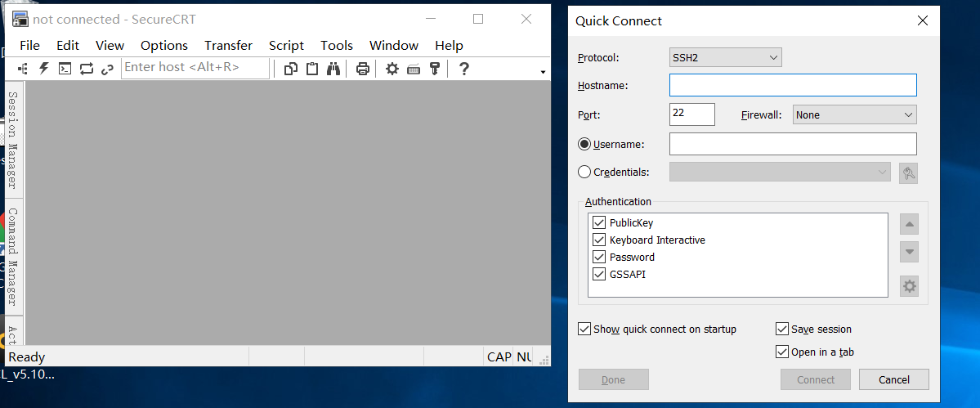Screen dimensions: 980x408
Task: Click the Cancel button
Action: tap(893, 379)
